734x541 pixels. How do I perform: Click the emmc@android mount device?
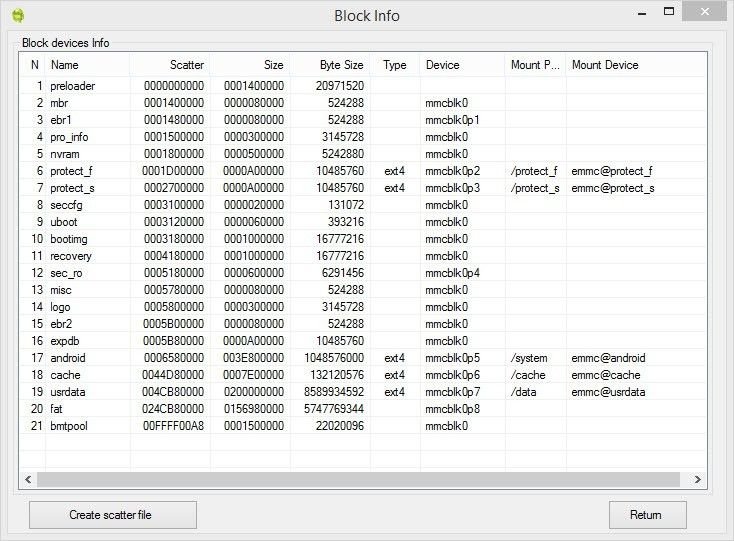[x=608, y=358]
